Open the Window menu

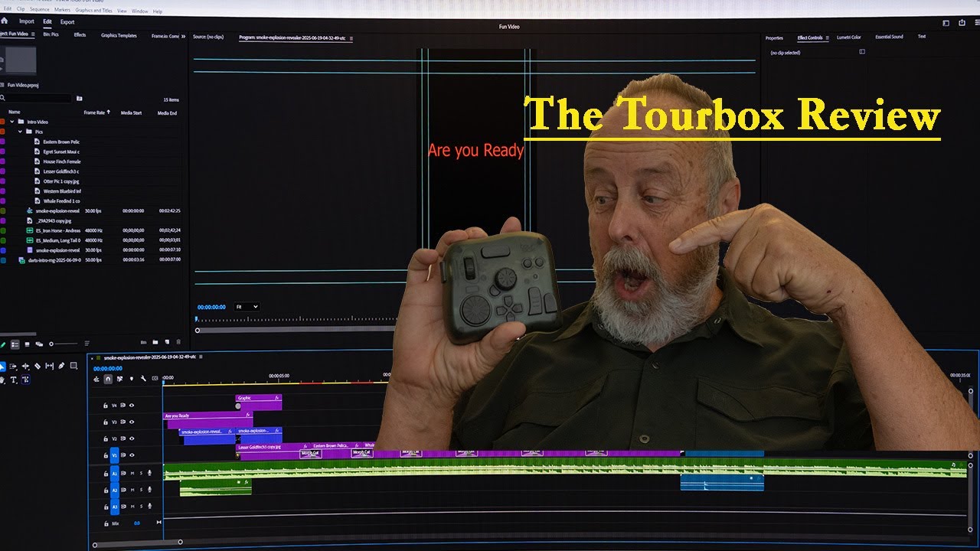(x=140, y=11)
